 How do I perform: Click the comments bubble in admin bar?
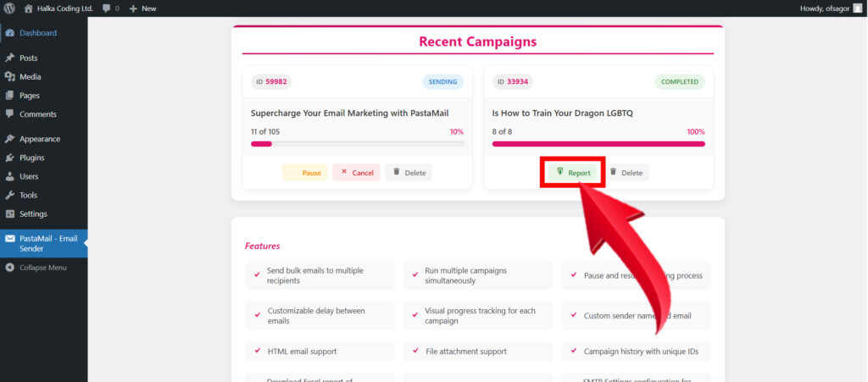click(110, 8)
